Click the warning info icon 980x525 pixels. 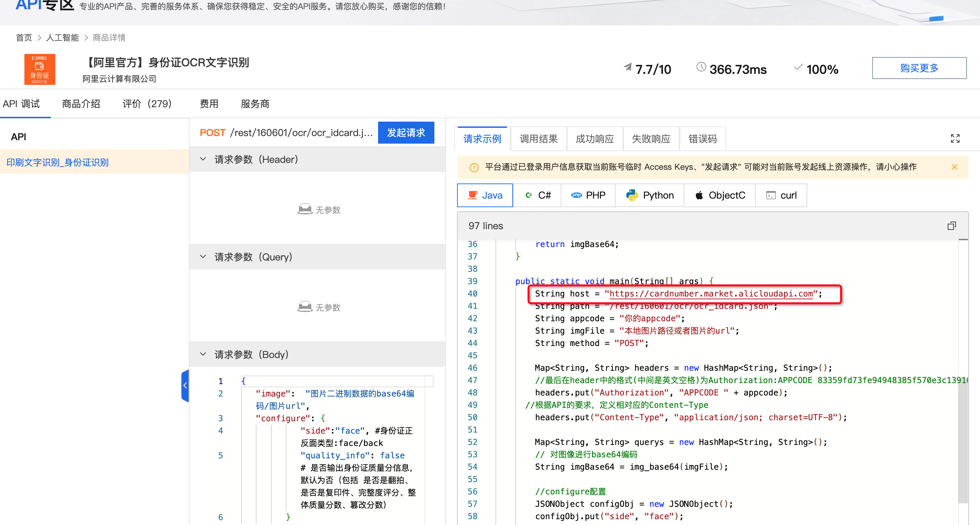[x=474, y=168]
